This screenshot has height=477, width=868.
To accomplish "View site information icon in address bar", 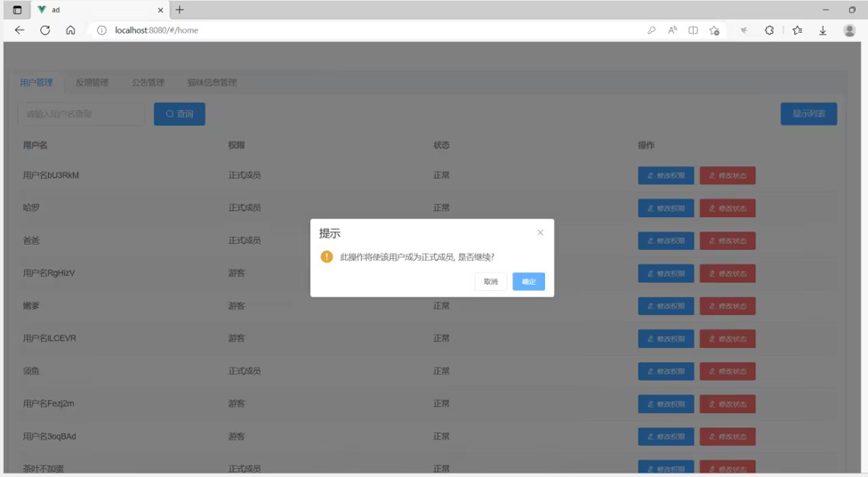I will [x=101, y=30].
